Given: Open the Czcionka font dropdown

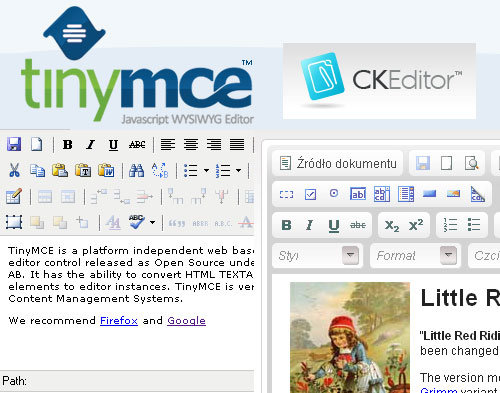Looking at the screenshot, I should tap(484, 256).
